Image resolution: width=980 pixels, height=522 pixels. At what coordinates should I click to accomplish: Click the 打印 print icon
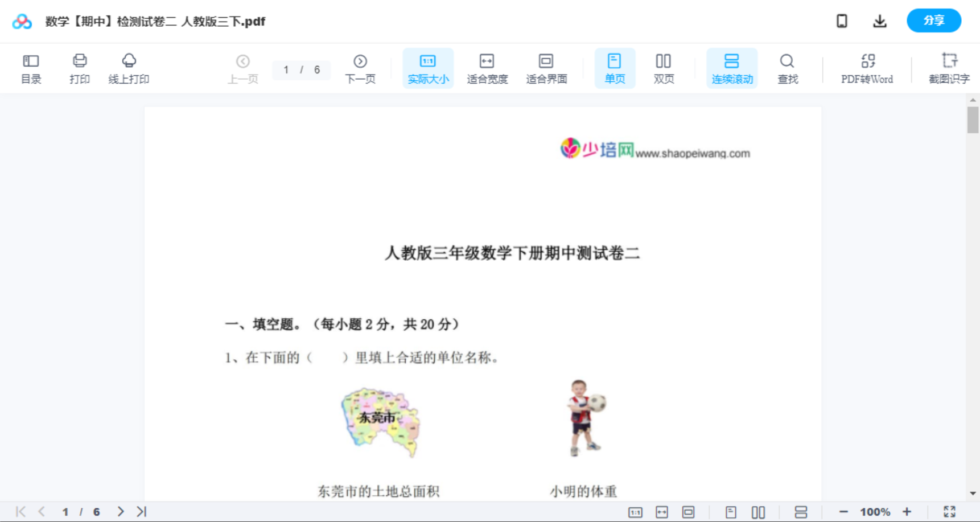80,68
